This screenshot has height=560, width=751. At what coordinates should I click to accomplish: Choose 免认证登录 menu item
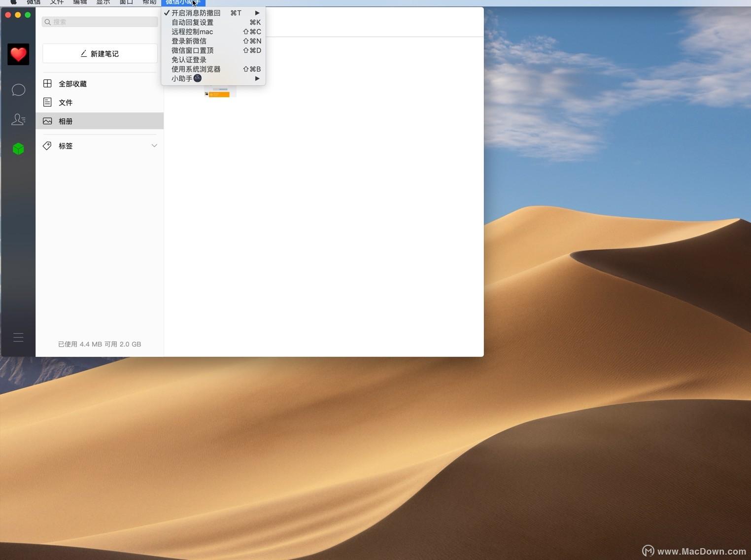[x=213, y=60]
